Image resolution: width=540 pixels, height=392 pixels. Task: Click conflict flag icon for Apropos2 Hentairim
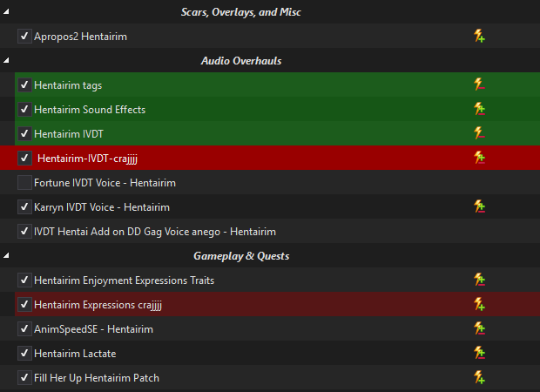pyautogui.click(x=479, y=37)
